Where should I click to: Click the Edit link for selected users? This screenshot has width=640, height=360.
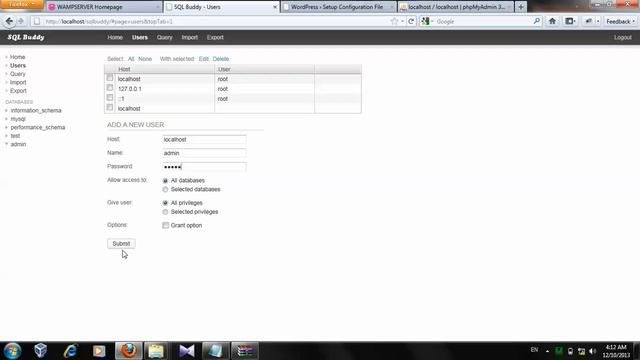[x=204, y=59]
